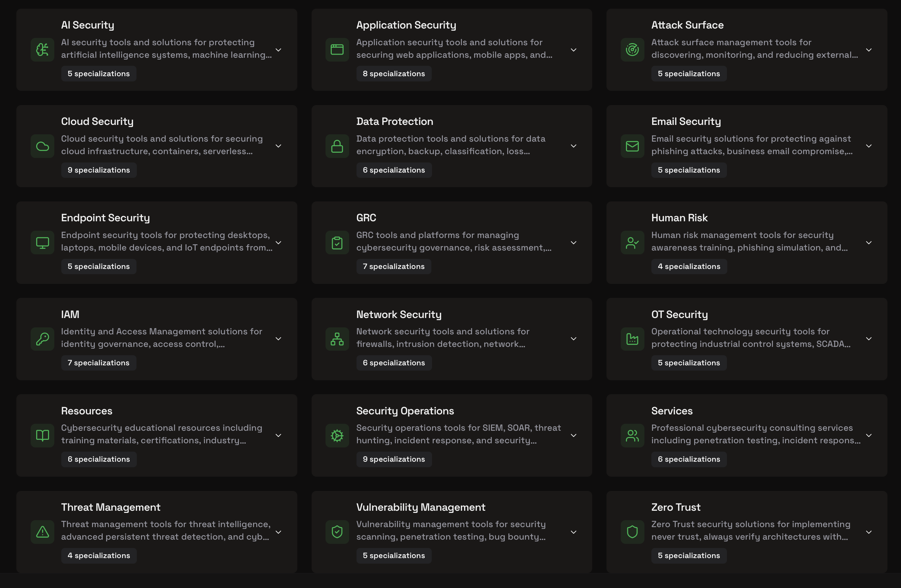The width and height of the screenshot is (901, 588).
Task: Click the Email Security envelope icon
Action: click(632, 146)
